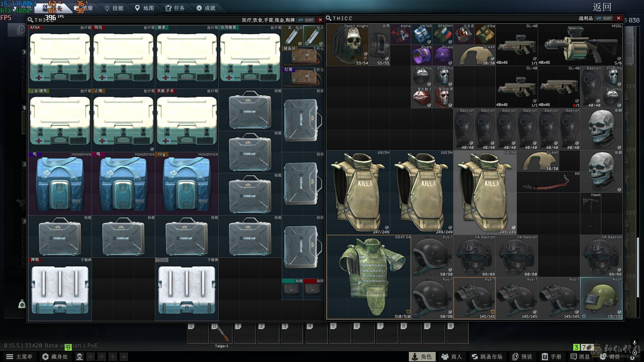Open the 吃 Holodilnick thermal bag
Screen dimensions: 644x362
coord(60,184)
